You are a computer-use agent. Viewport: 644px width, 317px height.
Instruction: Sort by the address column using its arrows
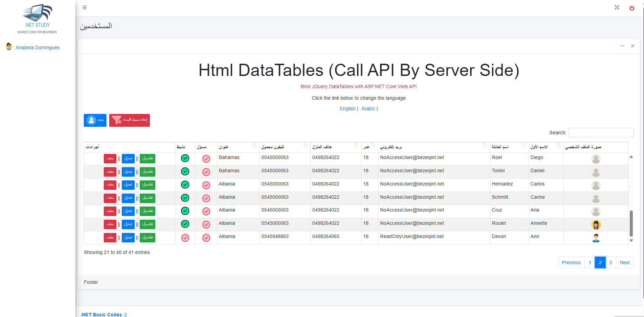click(x=254, y=145)
